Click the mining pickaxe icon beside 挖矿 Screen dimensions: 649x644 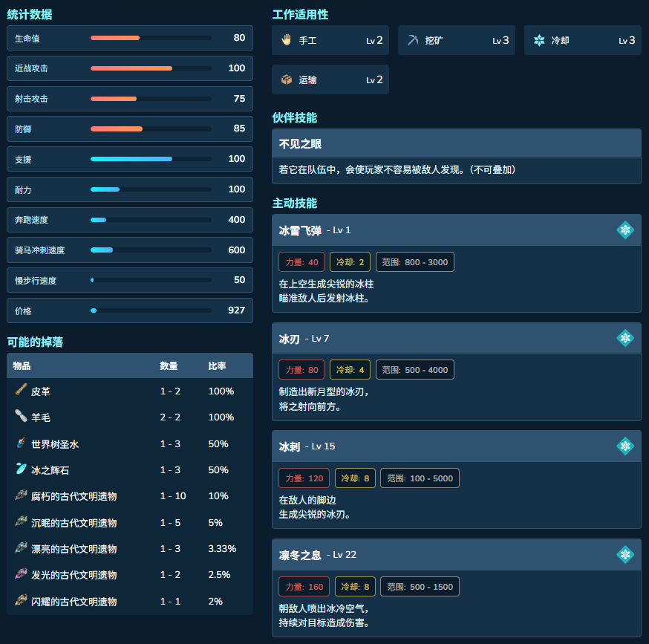pyautogui.click(x=413, y=40)
